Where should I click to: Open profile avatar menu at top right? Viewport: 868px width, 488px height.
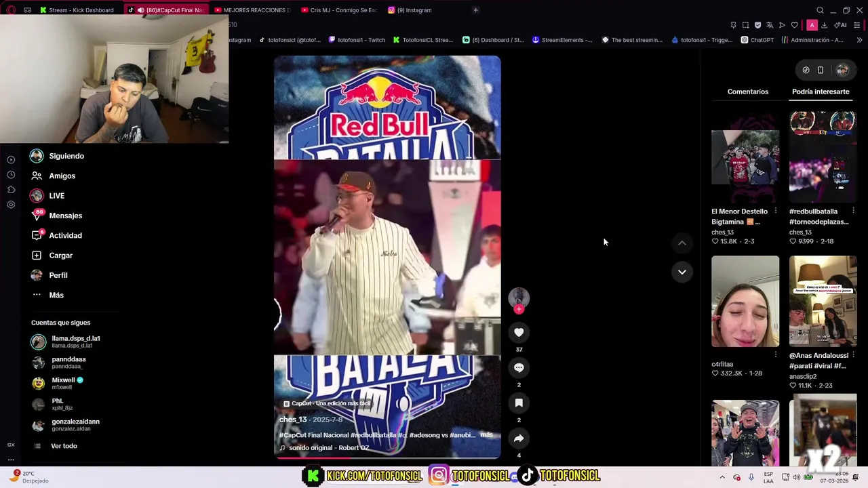coord(842,70)
